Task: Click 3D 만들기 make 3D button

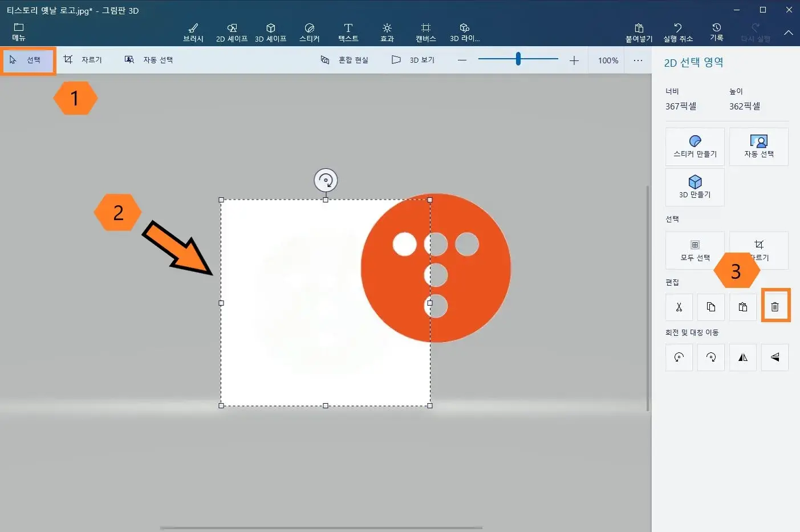Action: coord(695,187)
